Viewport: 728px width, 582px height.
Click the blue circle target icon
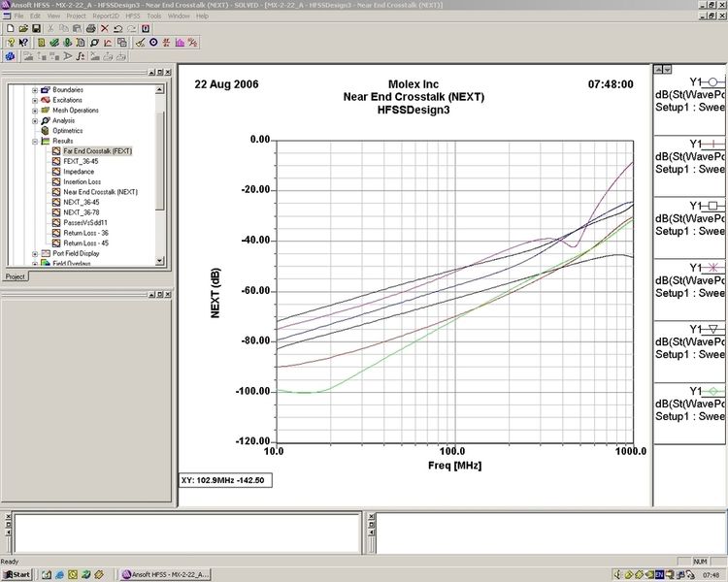click(153, 43)
